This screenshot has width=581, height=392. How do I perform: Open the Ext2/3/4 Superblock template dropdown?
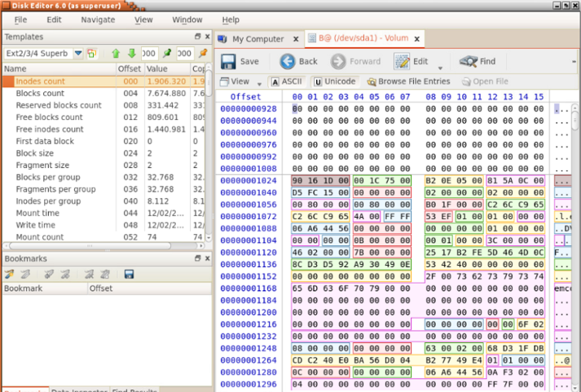78,54
